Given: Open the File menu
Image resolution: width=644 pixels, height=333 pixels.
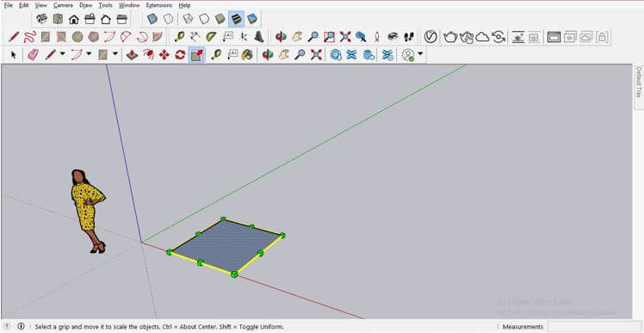Looking at the screenshot, I should tap(9, 5).
